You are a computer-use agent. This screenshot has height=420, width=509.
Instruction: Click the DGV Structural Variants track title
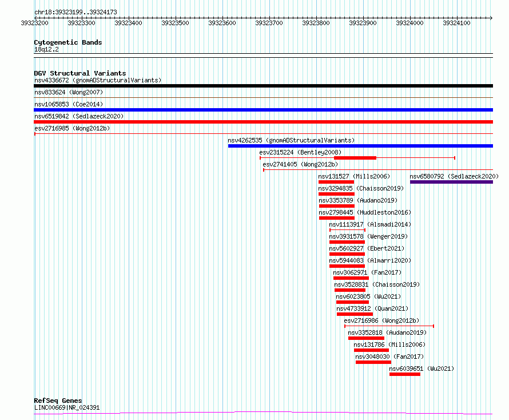(80, 73)
